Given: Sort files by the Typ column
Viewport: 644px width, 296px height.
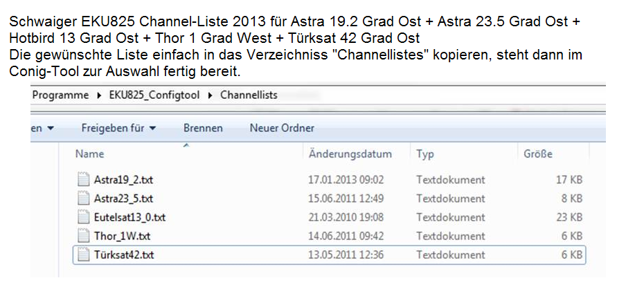Looking at the screenshot, I should click(424, 154).
